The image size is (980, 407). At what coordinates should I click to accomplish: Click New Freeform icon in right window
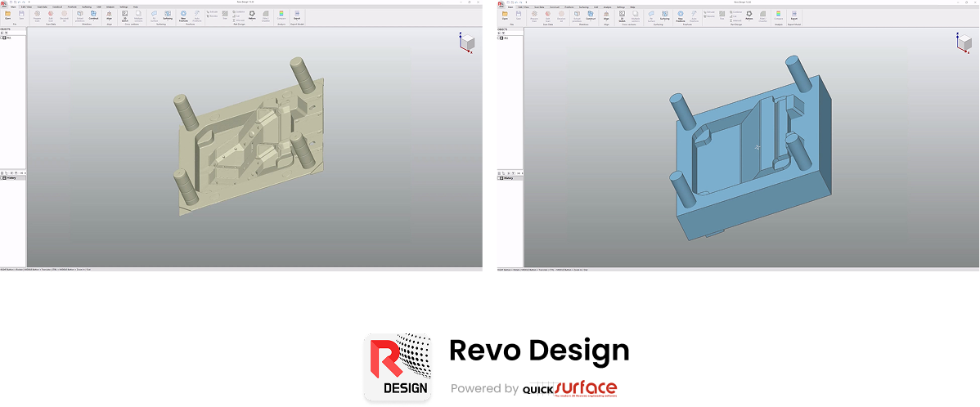680,15
